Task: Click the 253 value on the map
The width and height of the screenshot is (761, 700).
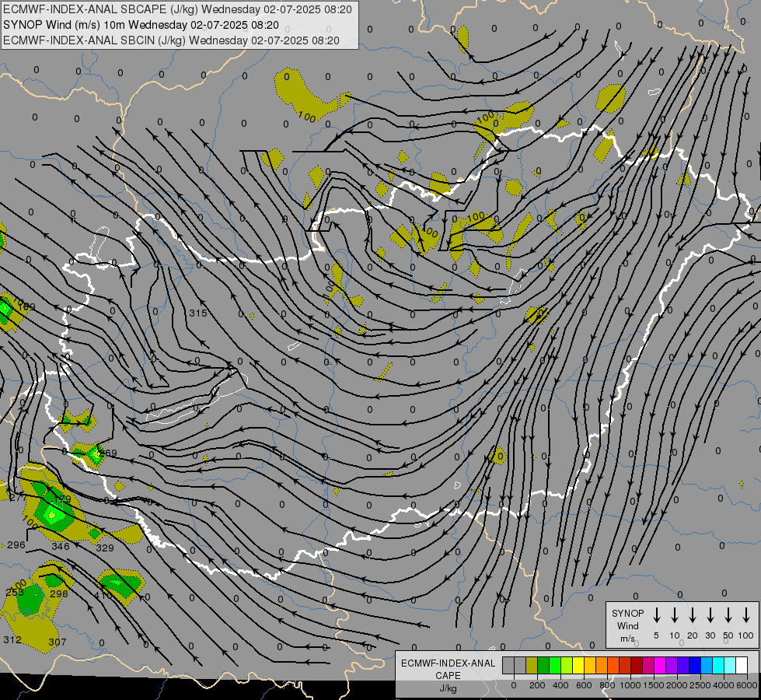Action: click(15, 592)
